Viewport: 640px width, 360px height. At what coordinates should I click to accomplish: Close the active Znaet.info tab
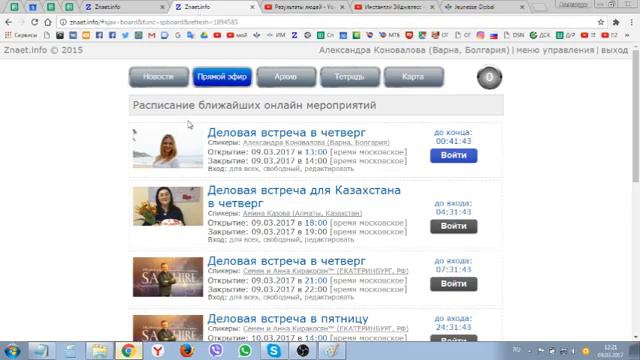coord(252,7)
